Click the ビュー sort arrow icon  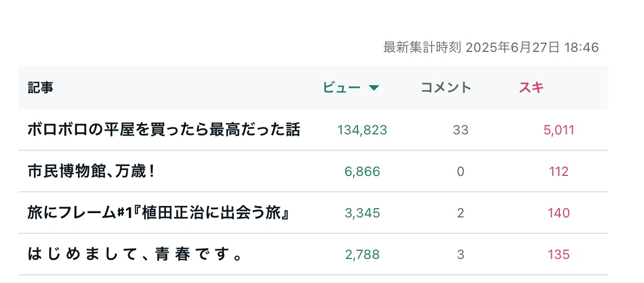373,87
